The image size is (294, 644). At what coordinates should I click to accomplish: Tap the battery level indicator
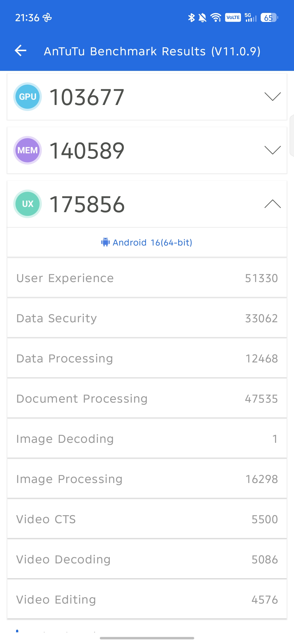click(x=269, y=18)
